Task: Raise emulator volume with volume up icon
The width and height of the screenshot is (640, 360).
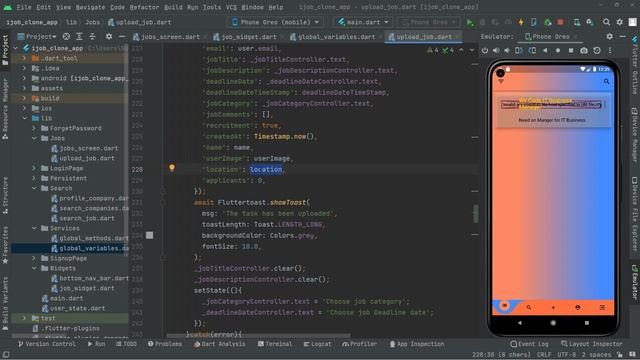Action: coord(496,50)
